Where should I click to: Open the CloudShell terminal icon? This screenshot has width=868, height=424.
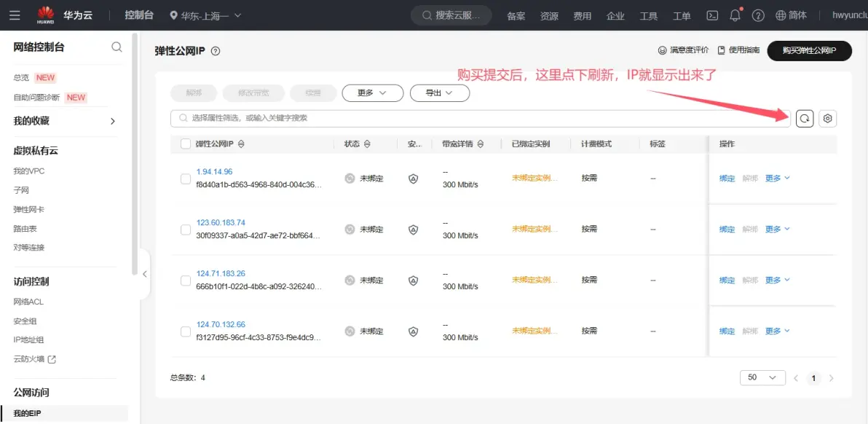(713, 15)
